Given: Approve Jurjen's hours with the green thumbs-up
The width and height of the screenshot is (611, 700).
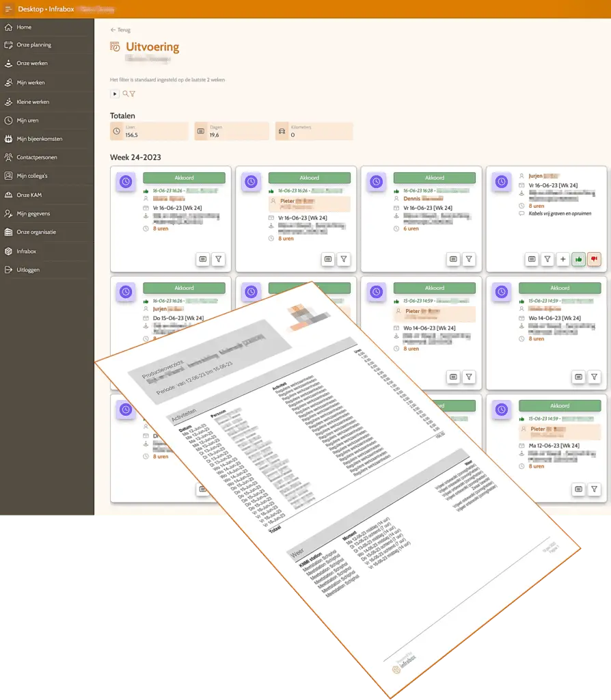Looking at the screenshot, I should (578, 259).
